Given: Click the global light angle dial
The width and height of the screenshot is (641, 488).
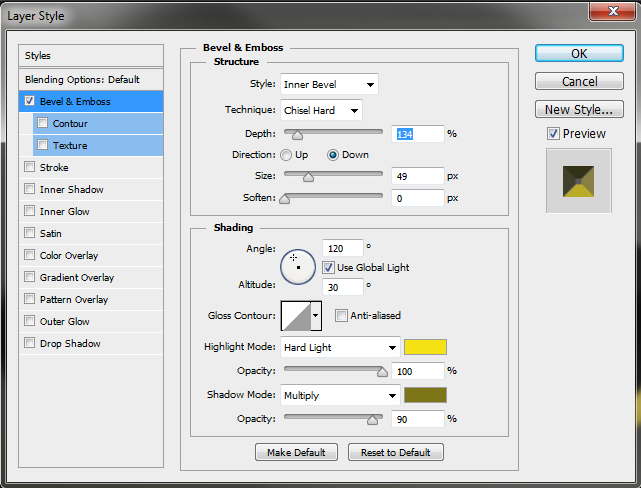Looking at the screenshot, I should pyautogui.click(x=298, y=266).
